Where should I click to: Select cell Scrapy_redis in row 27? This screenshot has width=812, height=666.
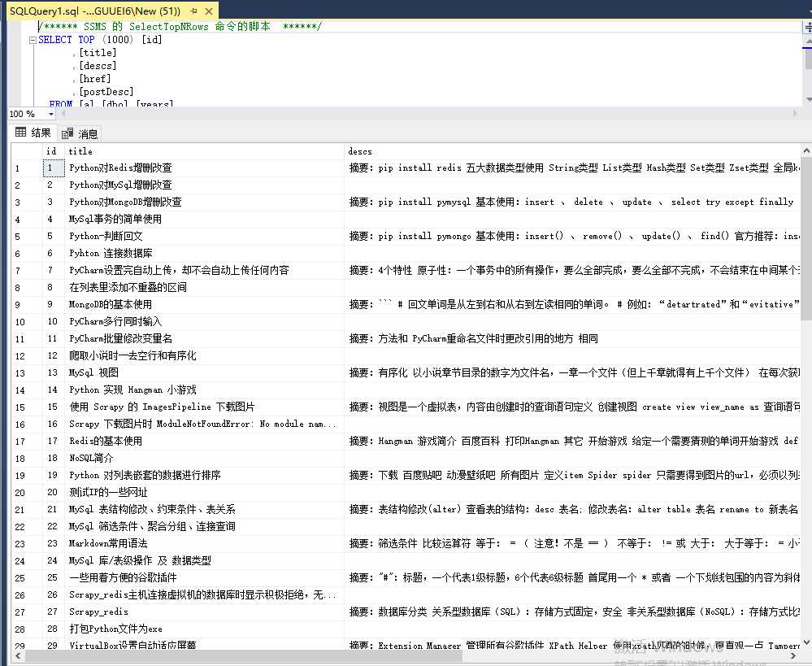click(x=204, y=612)
